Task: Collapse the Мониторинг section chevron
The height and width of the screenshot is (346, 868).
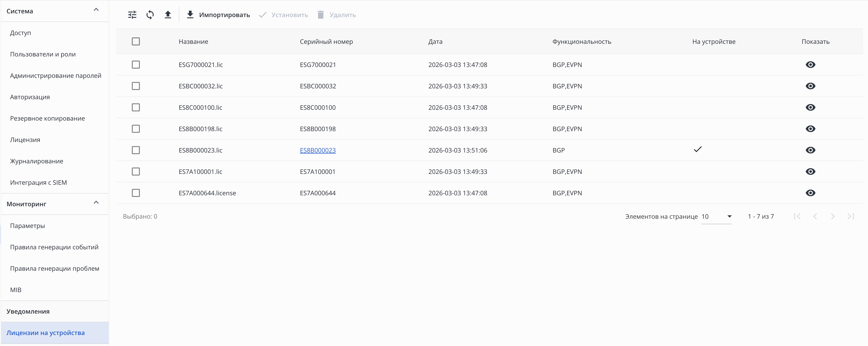Action: click(x=96, y=203)
